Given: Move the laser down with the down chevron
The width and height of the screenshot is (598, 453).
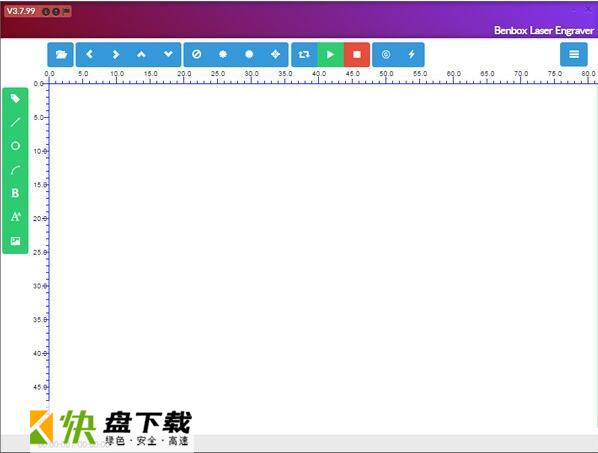Looking at the screenshot, I should (x=168, y=55).
